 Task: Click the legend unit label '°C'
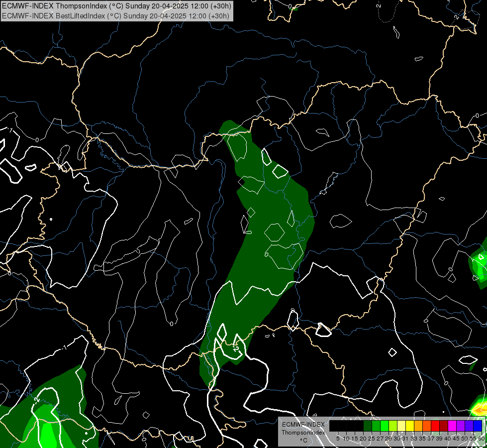pyautogui.click(x=304, y=441)
